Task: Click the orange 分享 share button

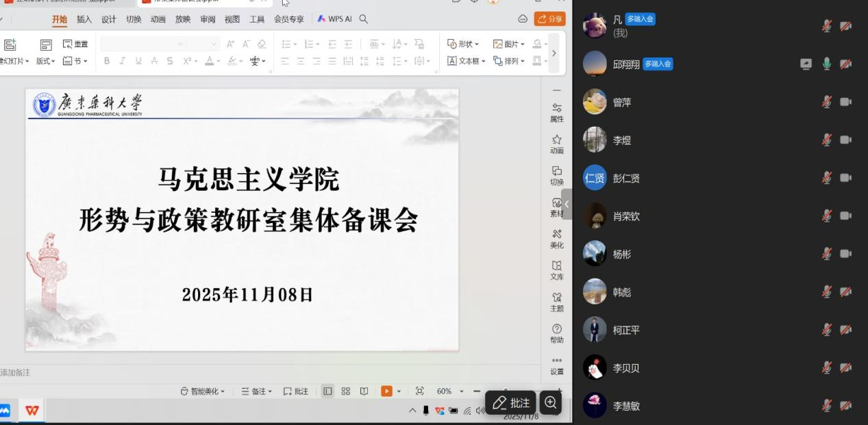Action: pos(549,19)
